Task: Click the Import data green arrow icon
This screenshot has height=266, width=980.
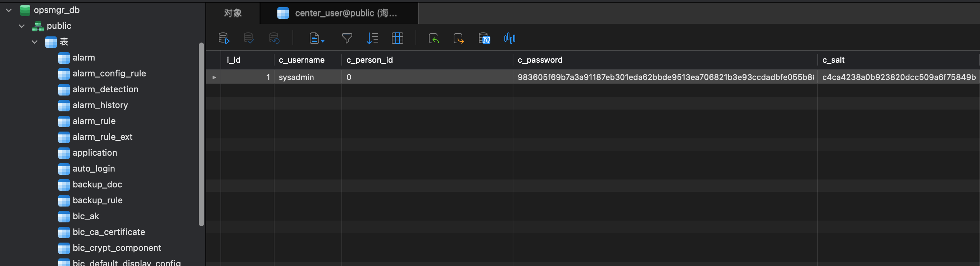Action: pyautogui.click(x=434, y=38)
